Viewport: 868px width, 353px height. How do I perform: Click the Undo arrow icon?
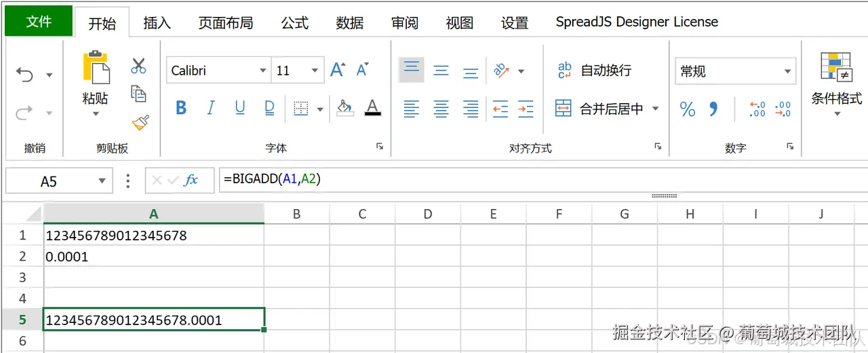coord(24,75)
